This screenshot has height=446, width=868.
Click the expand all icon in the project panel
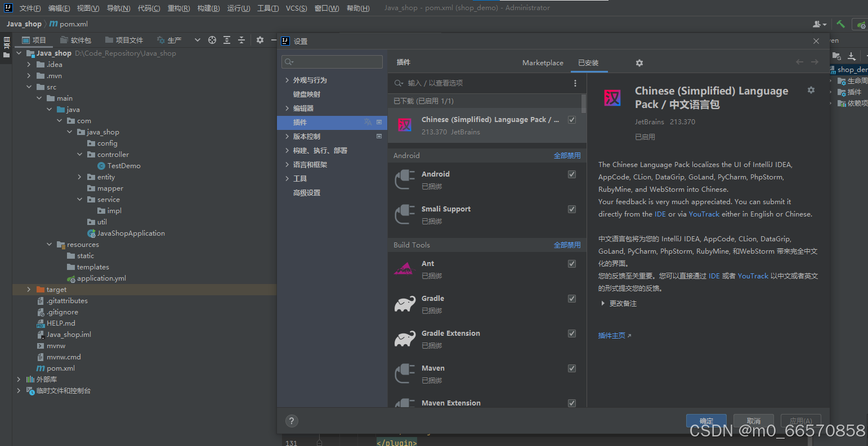point(227,40)
